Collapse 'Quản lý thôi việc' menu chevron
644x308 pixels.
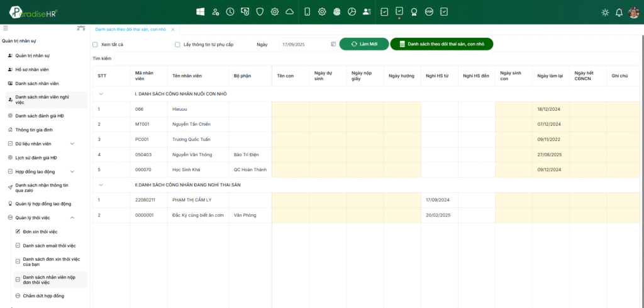(72, 217)
